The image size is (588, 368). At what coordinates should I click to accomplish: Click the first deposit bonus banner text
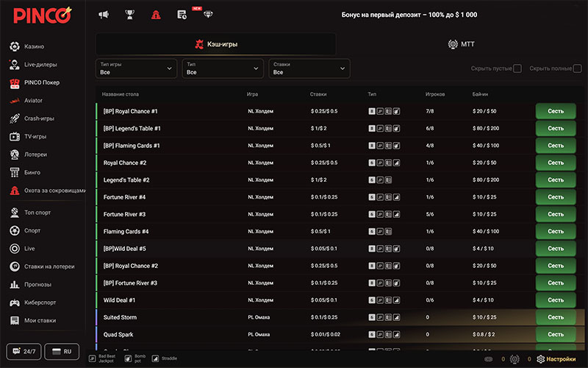(x=409, y=15)
